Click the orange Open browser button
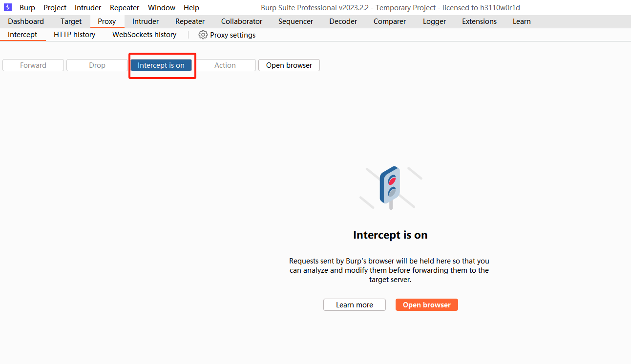The image size is (631, 364). 427,305
